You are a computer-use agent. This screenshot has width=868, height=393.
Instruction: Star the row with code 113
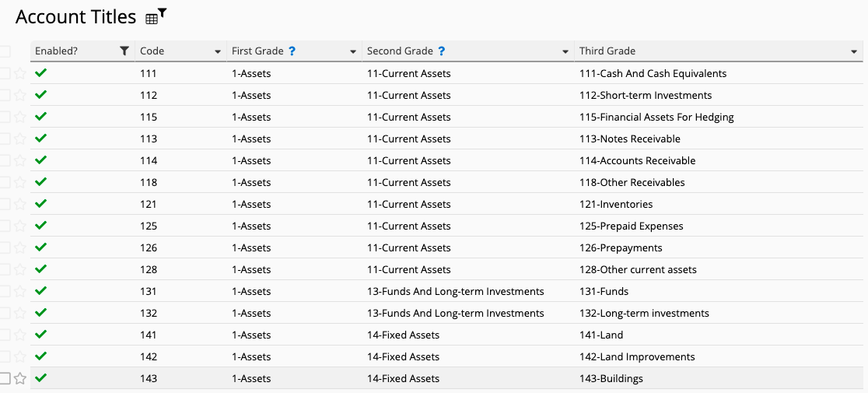(x=20, y=139)
